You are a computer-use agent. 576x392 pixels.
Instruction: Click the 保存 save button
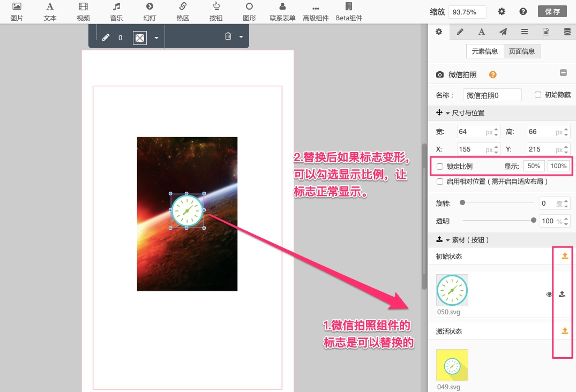click(552, 12)
